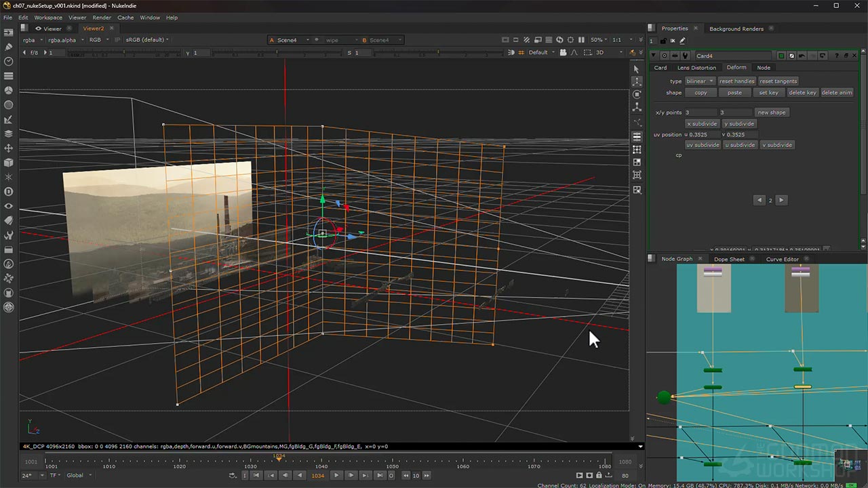Toggle the pause viewer update button
This screenshot has height=488, width=868.
[x=581, y=40]
